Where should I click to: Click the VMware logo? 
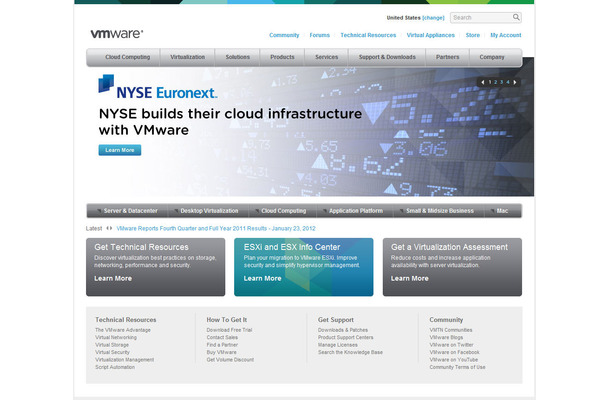click(117, 33)
